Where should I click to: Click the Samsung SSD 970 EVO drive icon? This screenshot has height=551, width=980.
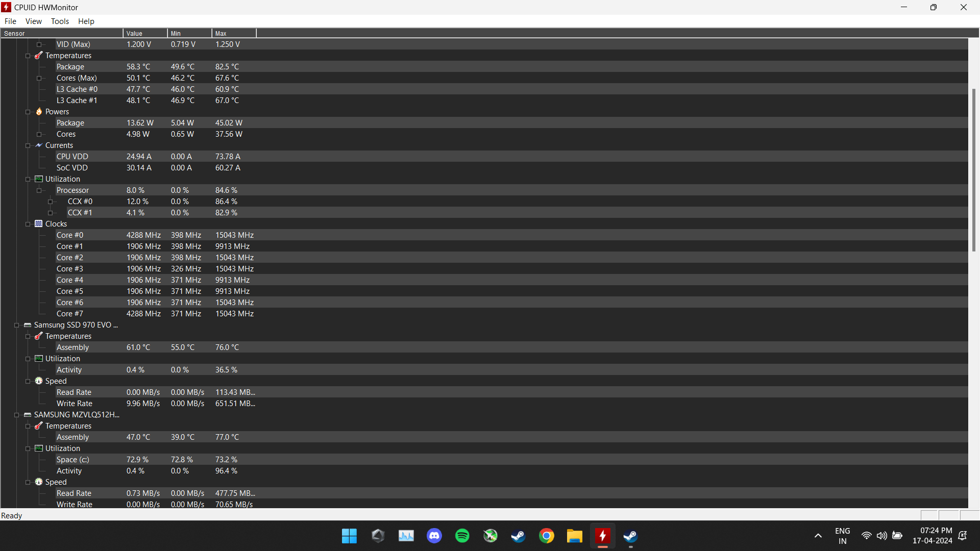[28, 325]
